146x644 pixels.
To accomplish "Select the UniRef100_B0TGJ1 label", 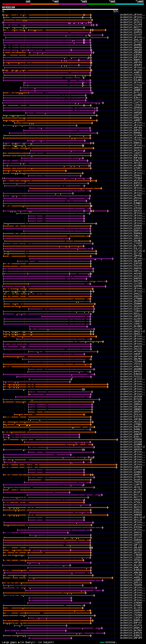I will click(131, 93).
